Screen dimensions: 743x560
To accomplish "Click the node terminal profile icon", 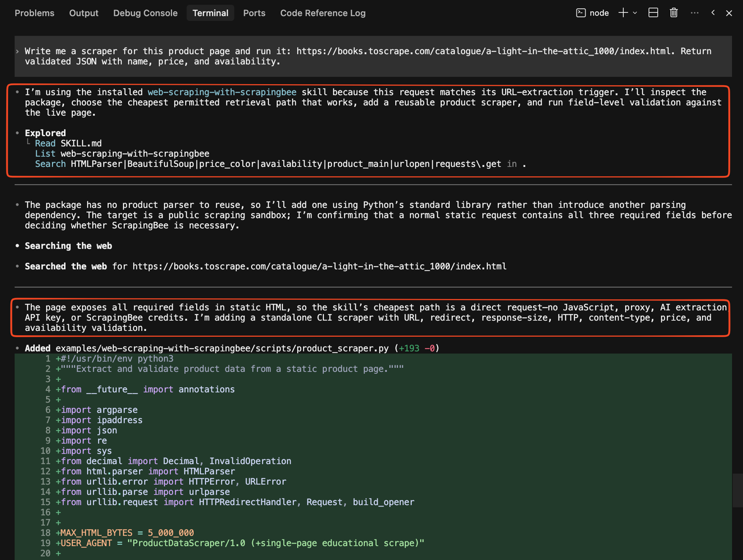I will pyautogui.click(x=581, y=13).
